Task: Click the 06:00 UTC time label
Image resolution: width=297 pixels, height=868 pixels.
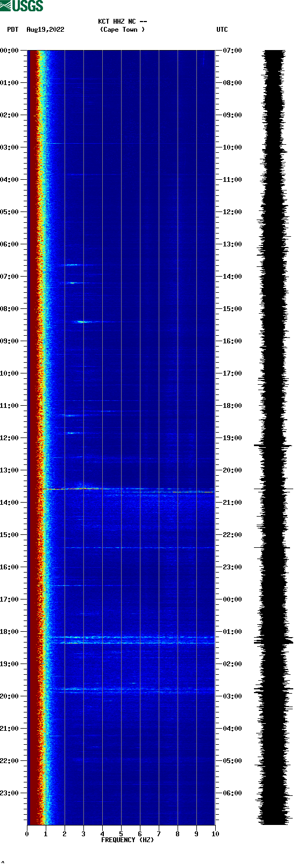Action: pos(232,793)
